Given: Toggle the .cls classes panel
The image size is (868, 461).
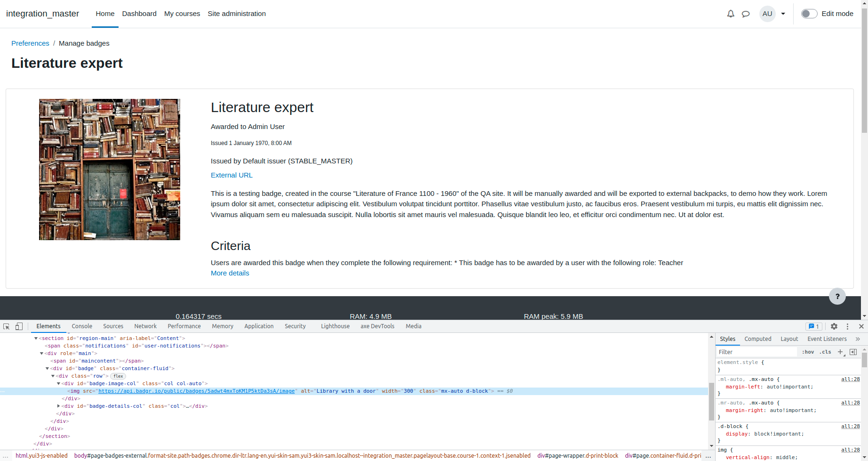Looking at the screenshot, I should [x=825, y=352].
